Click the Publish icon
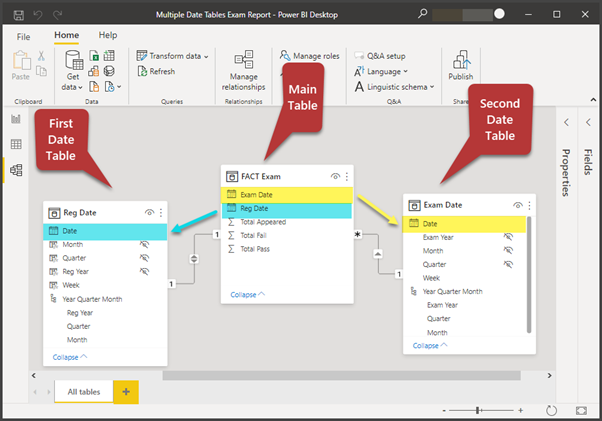Image resolution: width=602 pixels, height=421 pixels. click(461, 60)
